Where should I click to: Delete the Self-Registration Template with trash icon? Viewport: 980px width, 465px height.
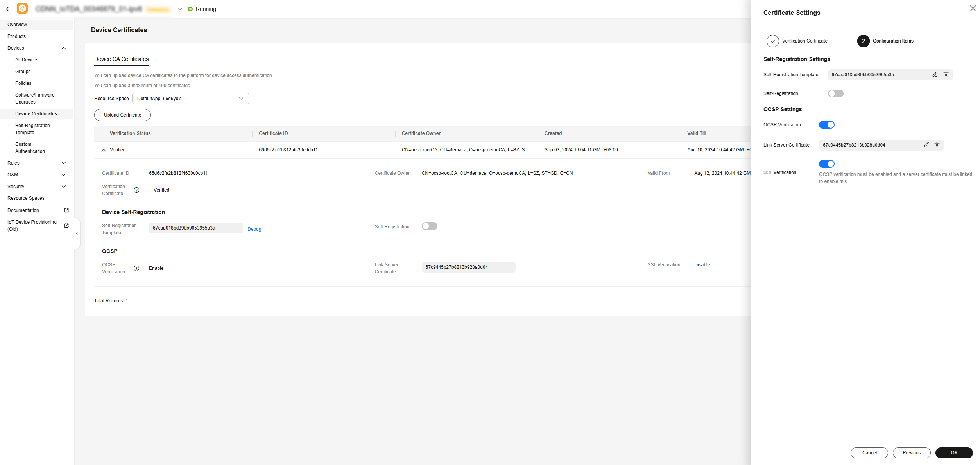click(946, 75)
